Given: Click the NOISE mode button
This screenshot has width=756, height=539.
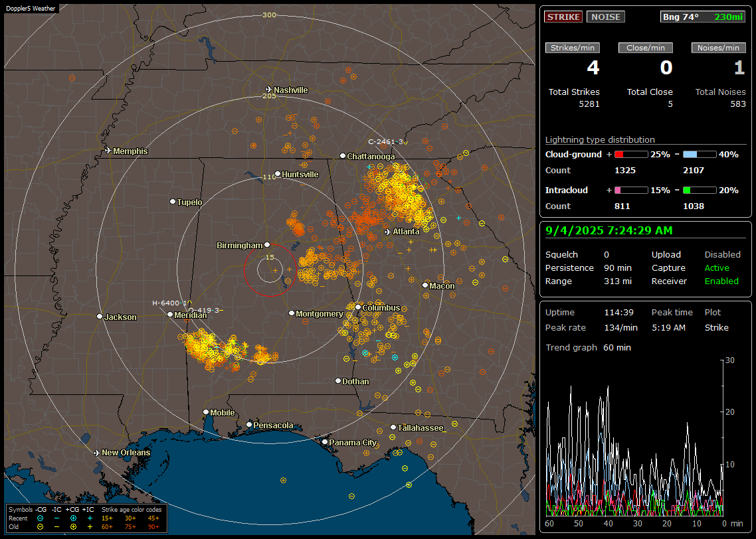Looking at the screenshot, I should click(x=606, y=17).
